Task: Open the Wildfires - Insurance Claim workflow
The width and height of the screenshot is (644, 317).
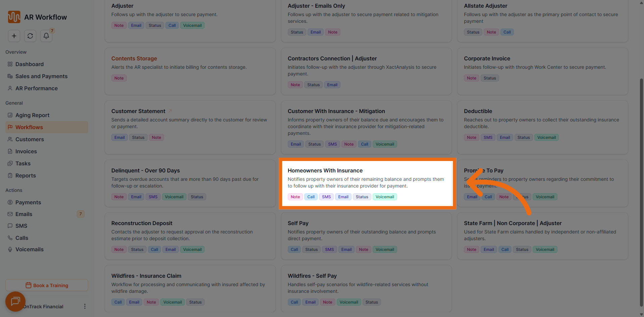Action: coord(146,276)
